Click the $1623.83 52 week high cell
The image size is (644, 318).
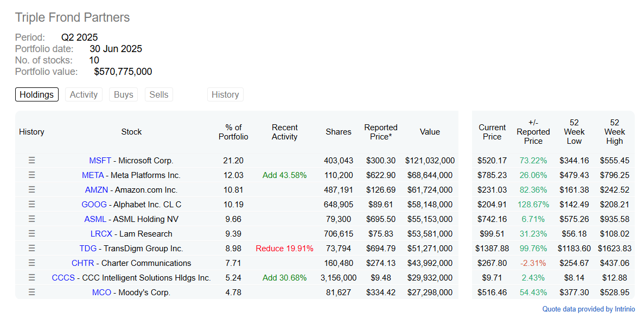click(614, 249)
